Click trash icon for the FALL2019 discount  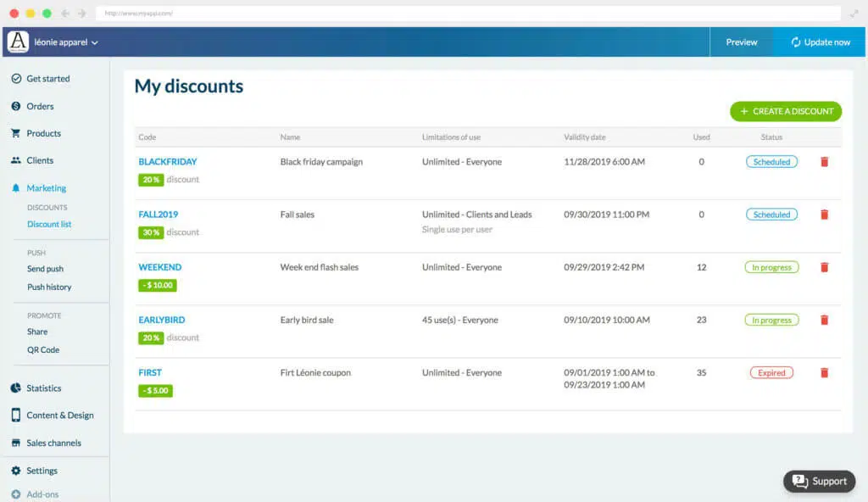(x=824, y=215)
